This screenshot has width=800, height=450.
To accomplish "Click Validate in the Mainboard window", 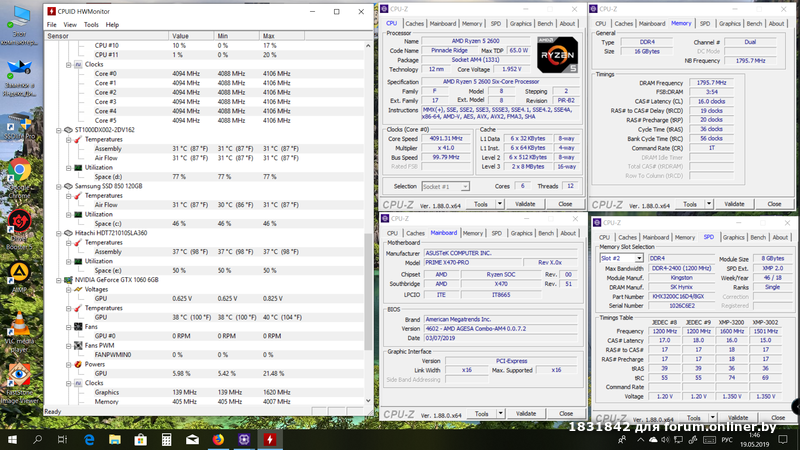I will (x=526, y=413).
